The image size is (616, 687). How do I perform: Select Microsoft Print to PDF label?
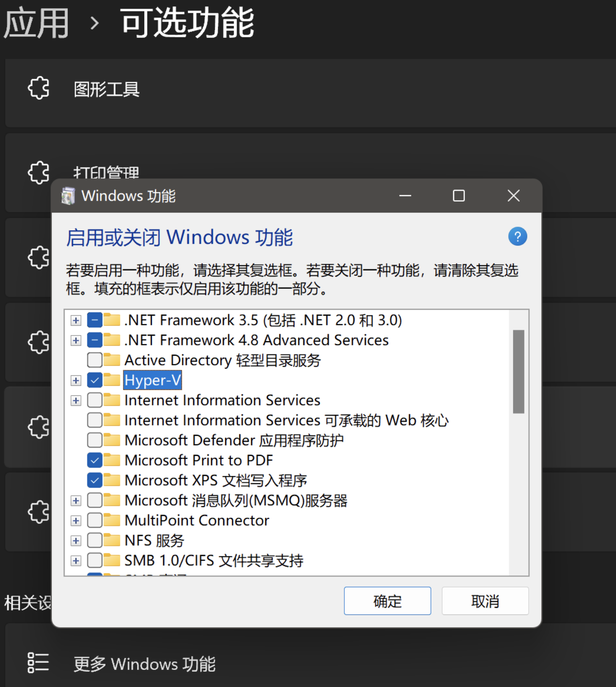[x=199, y=460]
